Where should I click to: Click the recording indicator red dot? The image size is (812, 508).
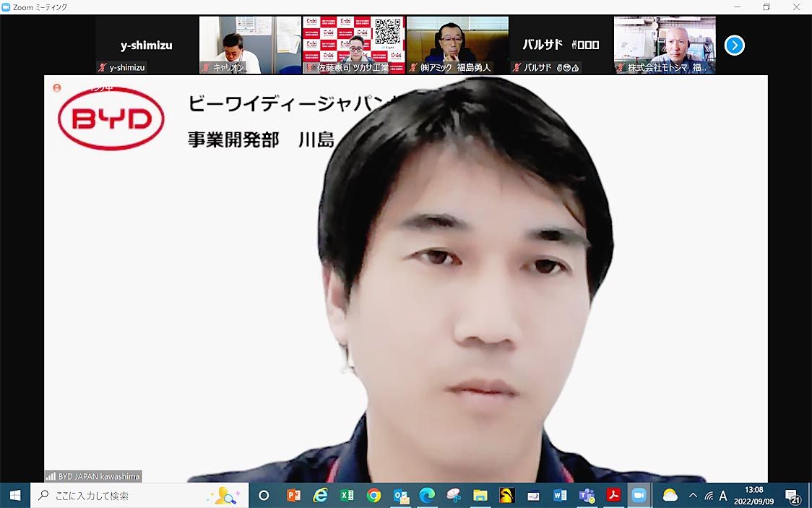pos(57,88)
